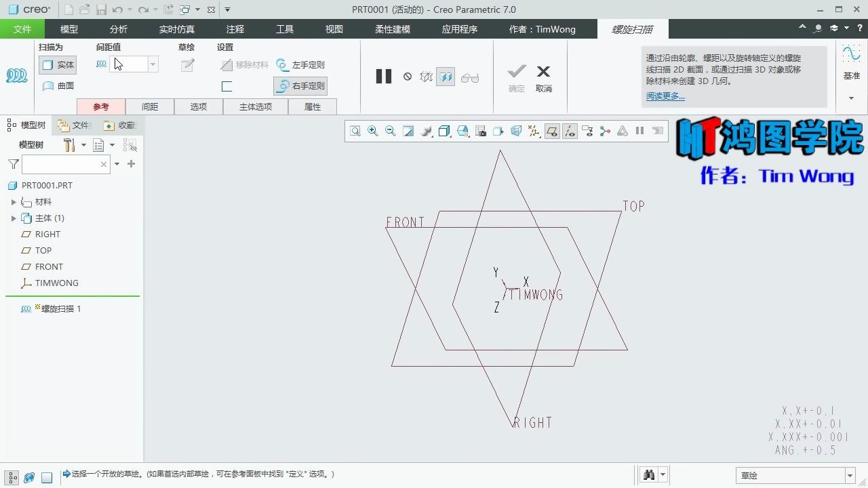Select FRONT plane in model tree
This screenshot has height=488, width=868.
click(x=42, y=267)
